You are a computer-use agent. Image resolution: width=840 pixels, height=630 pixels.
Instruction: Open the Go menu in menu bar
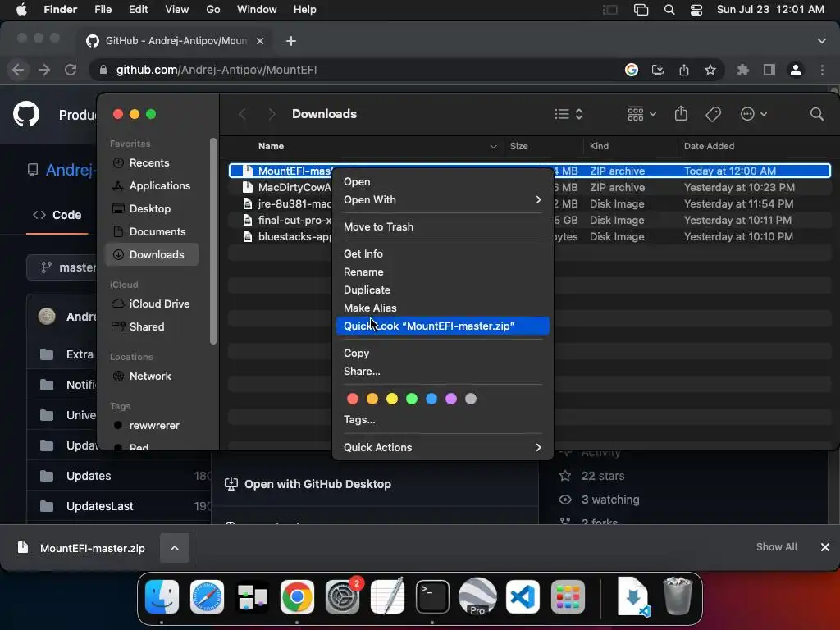212,10
